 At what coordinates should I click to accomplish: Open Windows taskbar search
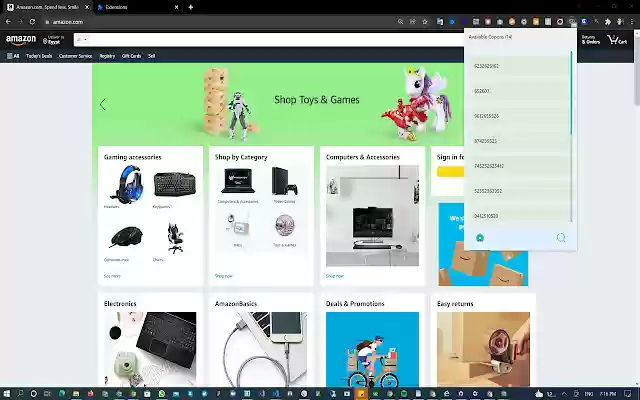(20, 393)
